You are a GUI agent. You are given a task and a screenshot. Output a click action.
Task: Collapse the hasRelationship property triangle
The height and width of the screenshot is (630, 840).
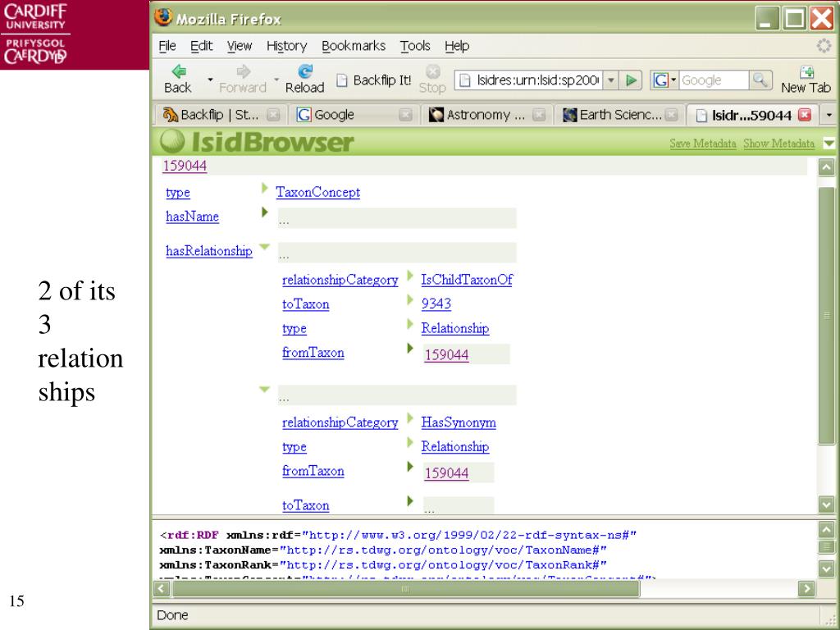tap(265, 247)
